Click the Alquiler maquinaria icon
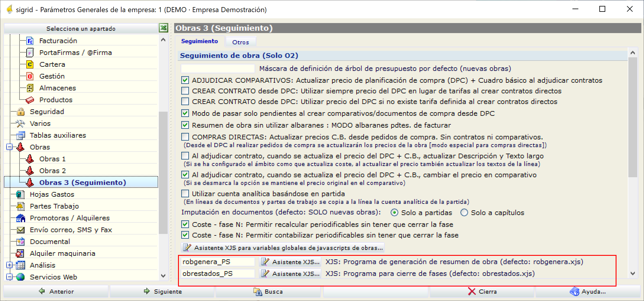 click(x=20, y=253)
